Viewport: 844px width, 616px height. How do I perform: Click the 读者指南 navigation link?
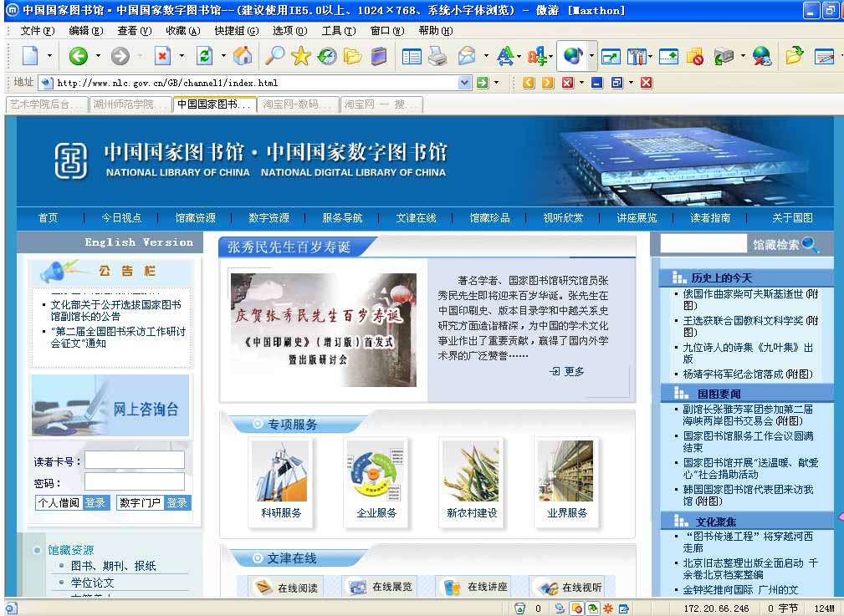click(x=710, y=218)
